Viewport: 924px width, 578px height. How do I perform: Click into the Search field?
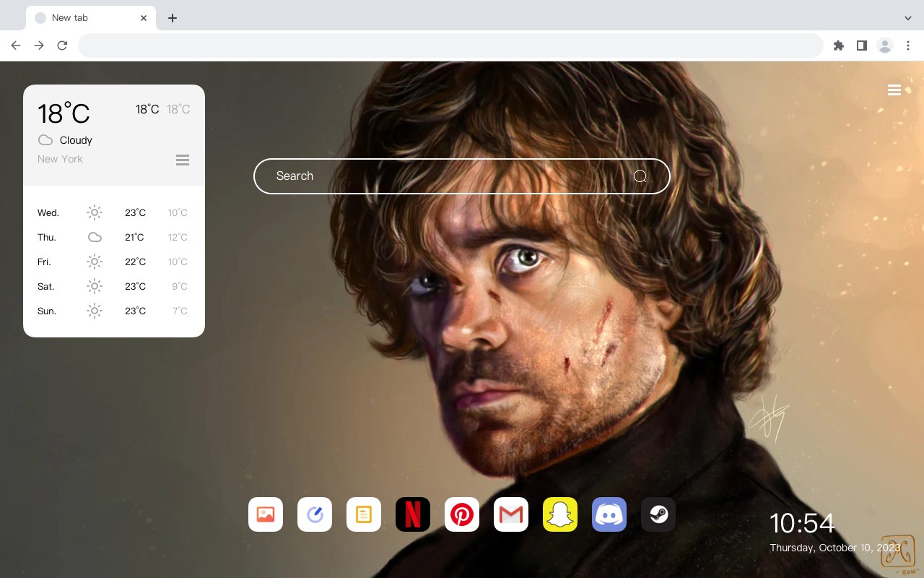click(462, 176)
